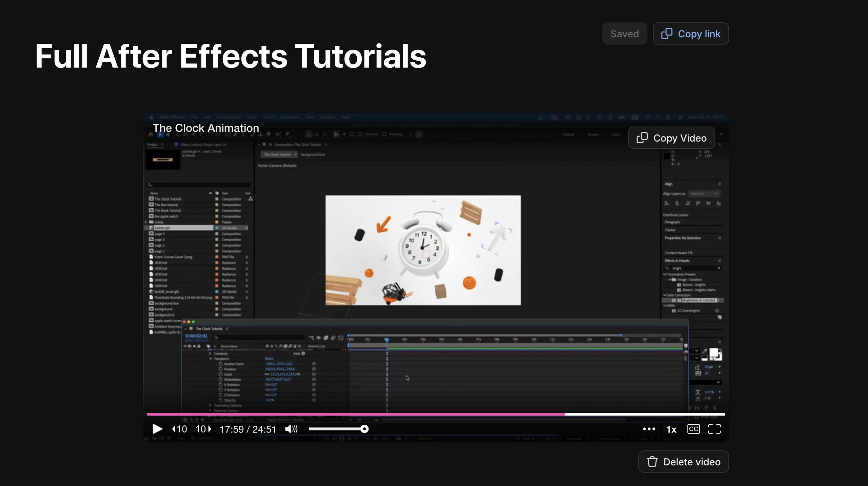Open the three-dots more options menu
This screenshot has width=868, height=486.
tap(649, 429)
